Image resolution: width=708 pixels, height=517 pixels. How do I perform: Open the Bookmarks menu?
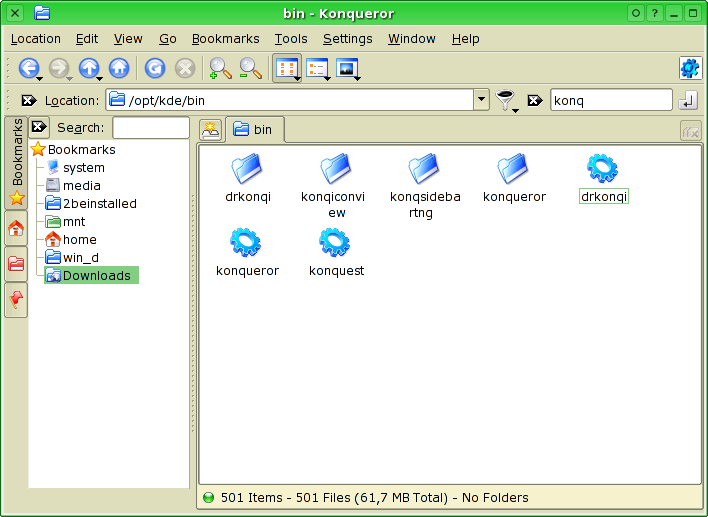coord(225,39)
